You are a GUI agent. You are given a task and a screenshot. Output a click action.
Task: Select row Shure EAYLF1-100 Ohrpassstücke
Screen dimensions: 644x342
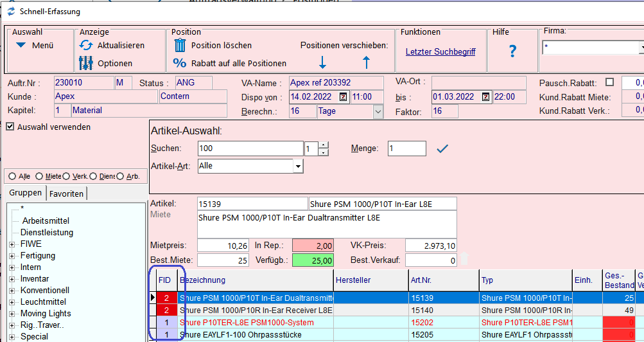256,335
